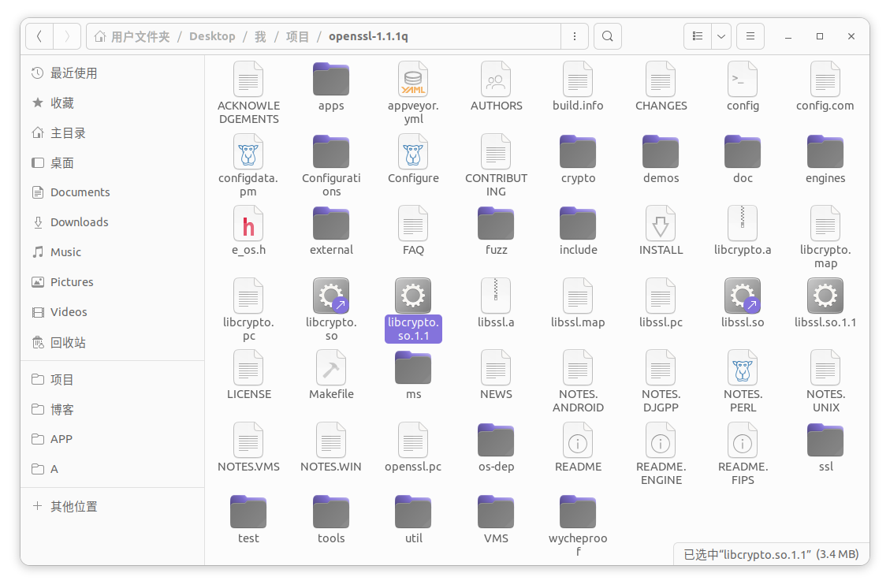Select the README info file icon
Screen dimensions: 890x588
pyautogui.click(x=578, y=440)
